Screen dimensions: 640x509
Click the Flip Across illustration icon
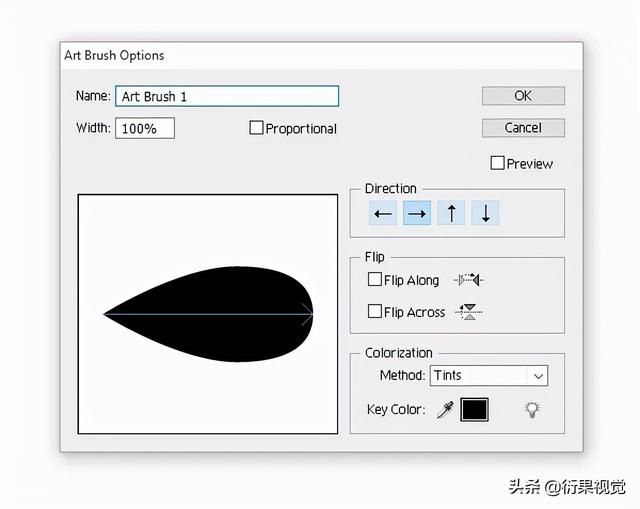tap(469, 312)
